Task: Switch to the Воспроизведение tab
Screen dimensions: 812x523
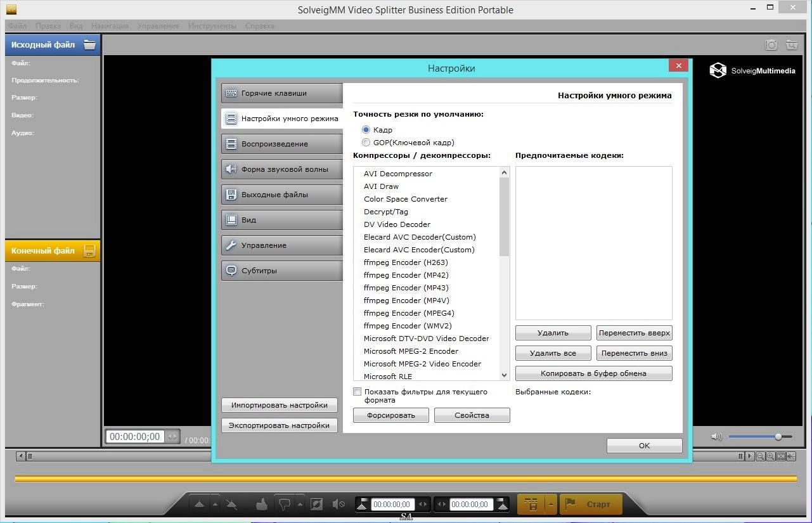Action: tap(282, 144)
